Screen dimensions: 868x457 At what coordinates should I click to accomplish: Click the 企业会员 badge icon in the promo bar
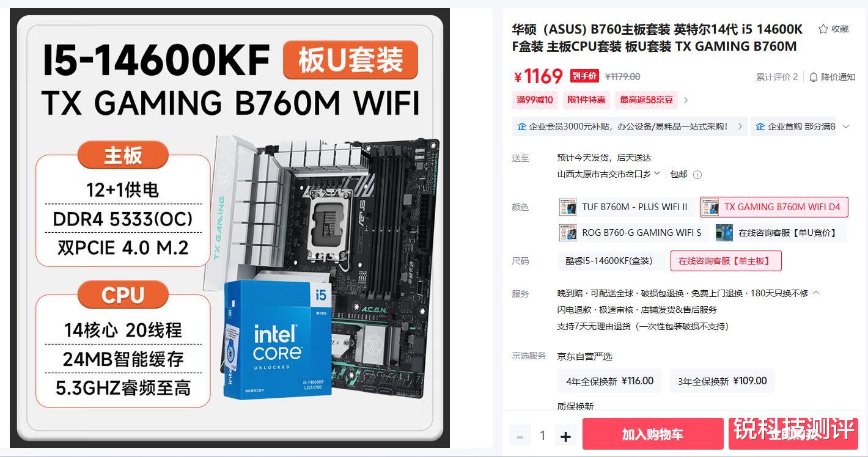[x=521, y=126]
